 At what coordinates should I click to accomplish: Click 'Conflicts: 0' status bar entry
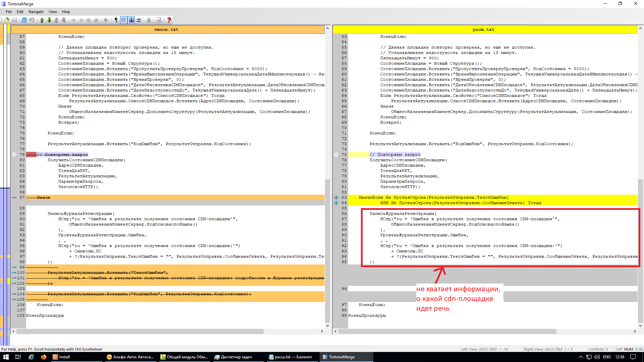(598, 349)
